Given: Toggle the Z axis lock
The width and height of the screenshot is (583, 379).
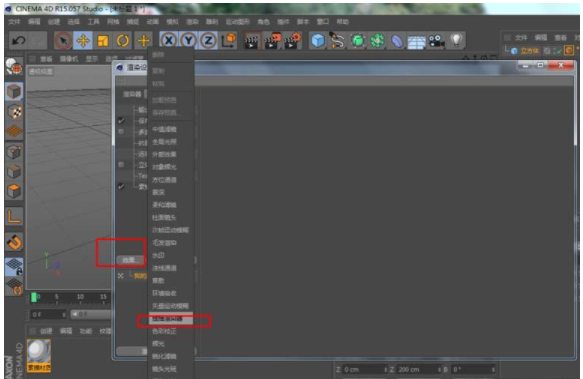Looking at the screenshot, I should click(208, 40).
